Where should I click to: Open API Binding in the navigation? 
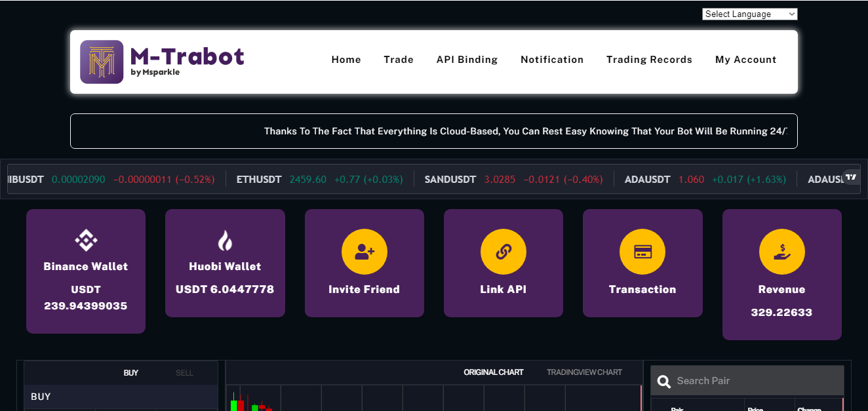(x=467, y=60)
